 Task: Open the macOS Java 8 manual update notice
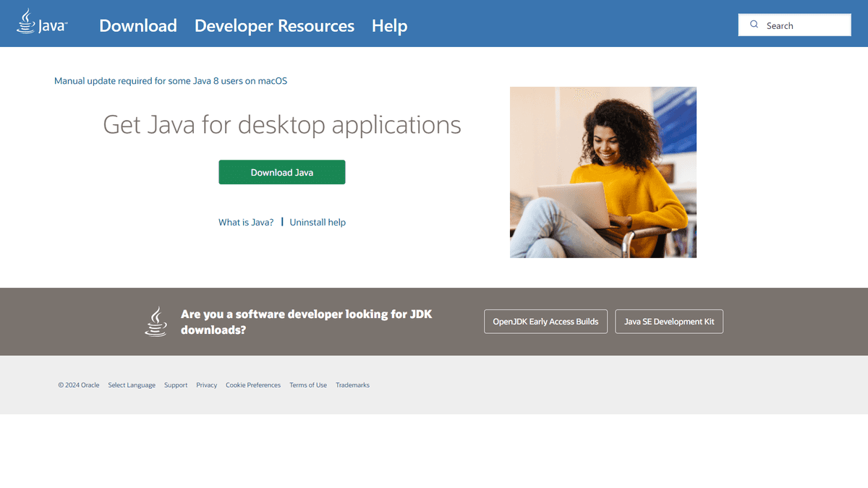(171, 81)
